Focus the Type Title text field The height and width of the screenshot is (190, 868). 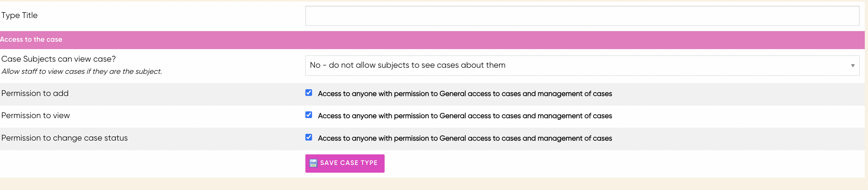(x=582, y=15)
